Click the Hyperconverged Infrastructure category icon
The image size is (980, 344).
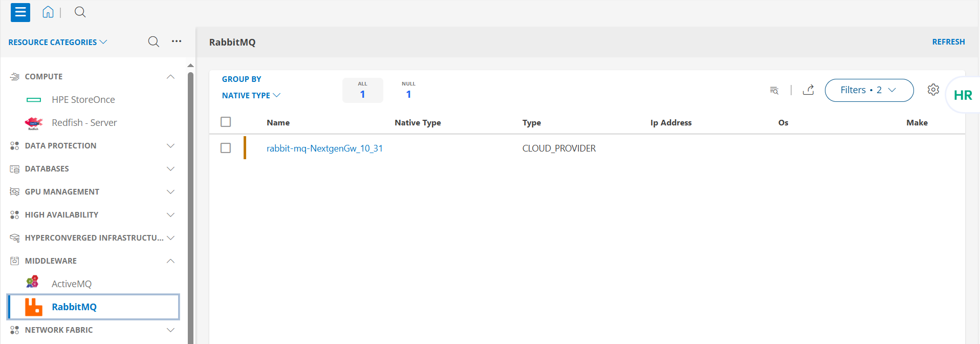point(15,238)
